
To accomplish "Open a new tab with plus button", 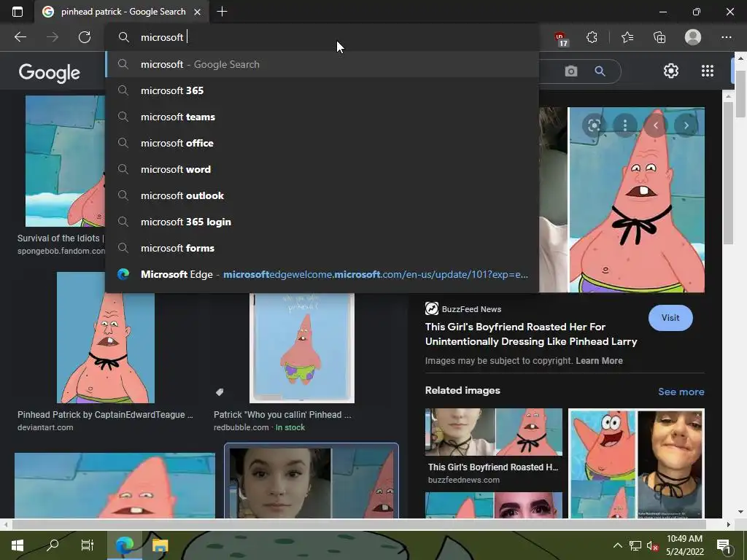I will pyautogui.click(x=222, y=12).
